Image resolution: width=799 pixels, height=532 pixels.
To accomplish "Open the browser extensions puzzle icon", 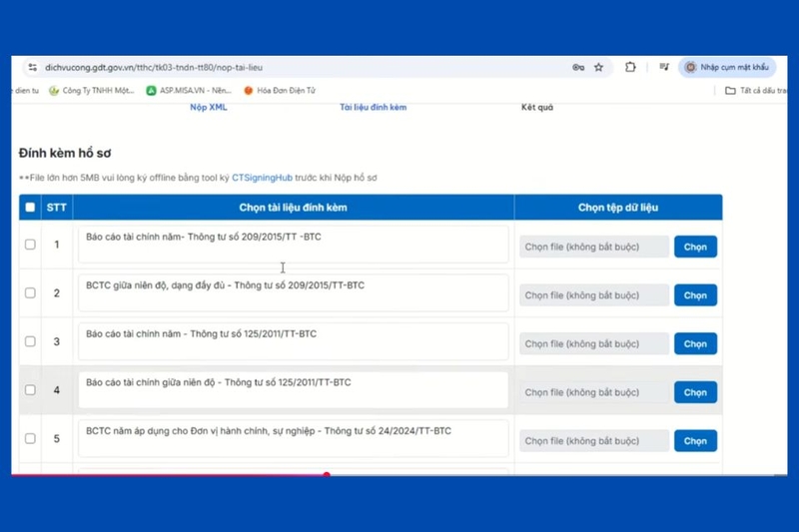I will tap(630, 67).
